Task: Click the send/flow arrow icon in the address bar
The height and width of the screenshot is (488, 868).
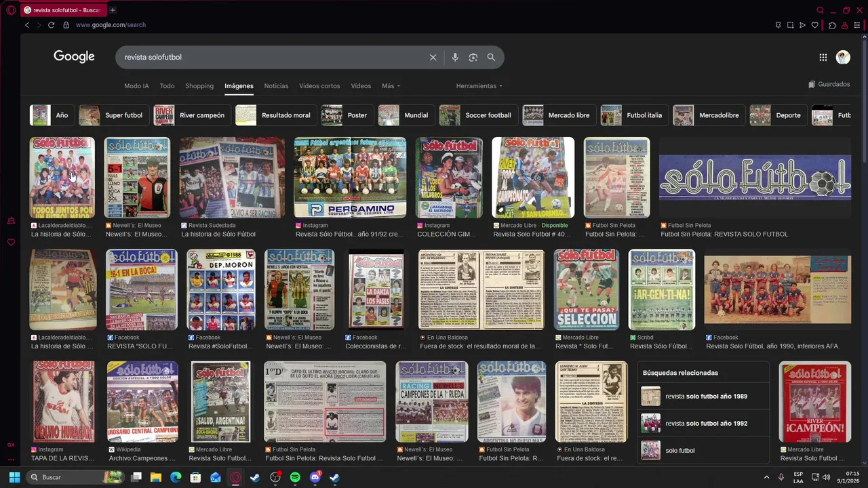Action: pos(802,25)
